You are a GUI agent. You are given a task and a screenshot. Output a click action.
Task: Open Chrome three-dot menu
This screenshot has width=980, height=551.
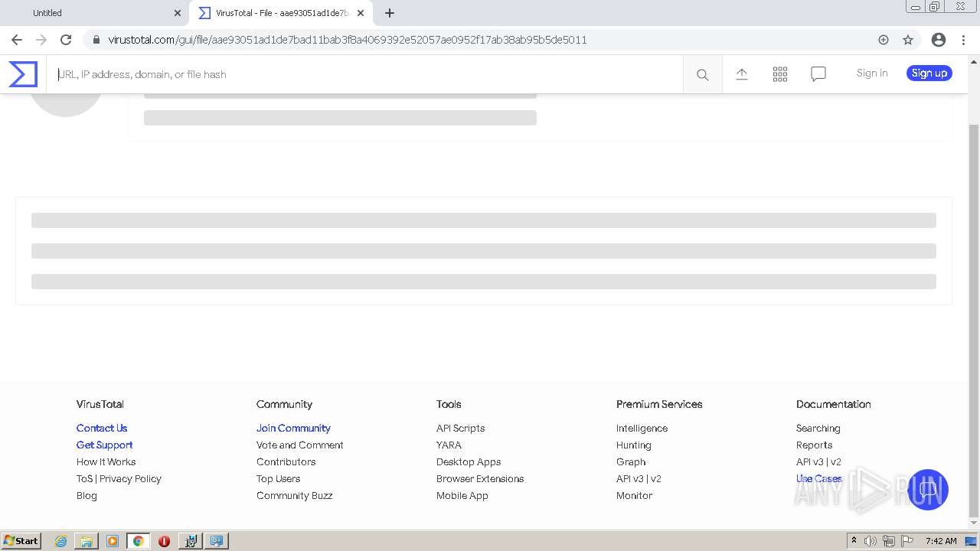coord(963,40)
